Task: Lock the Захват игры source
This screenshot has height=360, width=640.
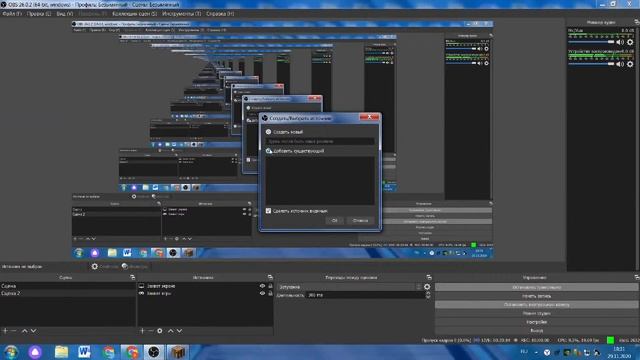Action: (270, 293)
